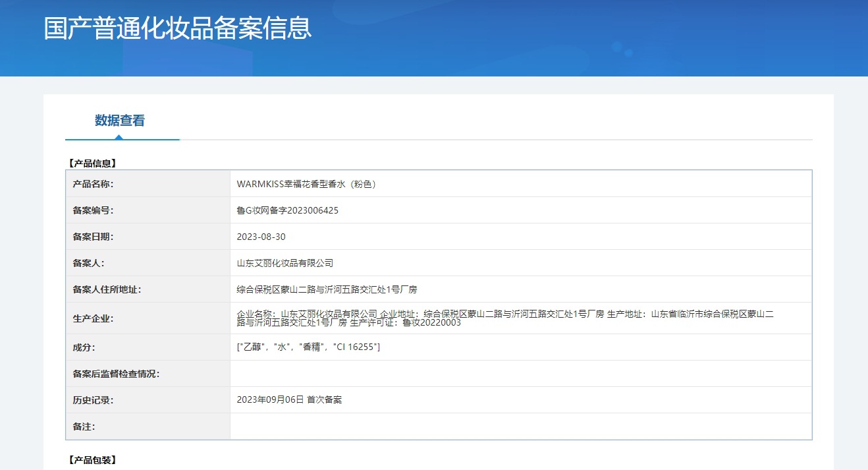This screenshot has height=470, width=868.
Task: Click the 备案编号 label cell
Action: point(148,210)
